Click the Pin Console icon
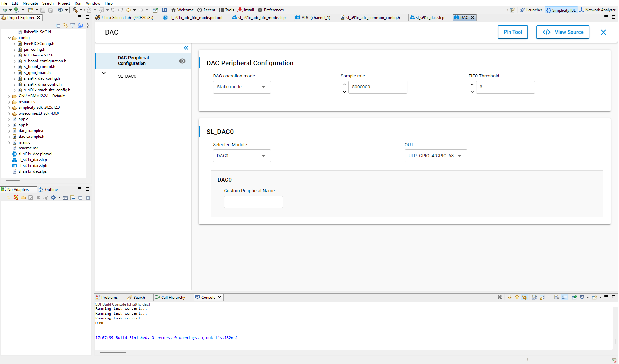 click(x=574, y=298)
